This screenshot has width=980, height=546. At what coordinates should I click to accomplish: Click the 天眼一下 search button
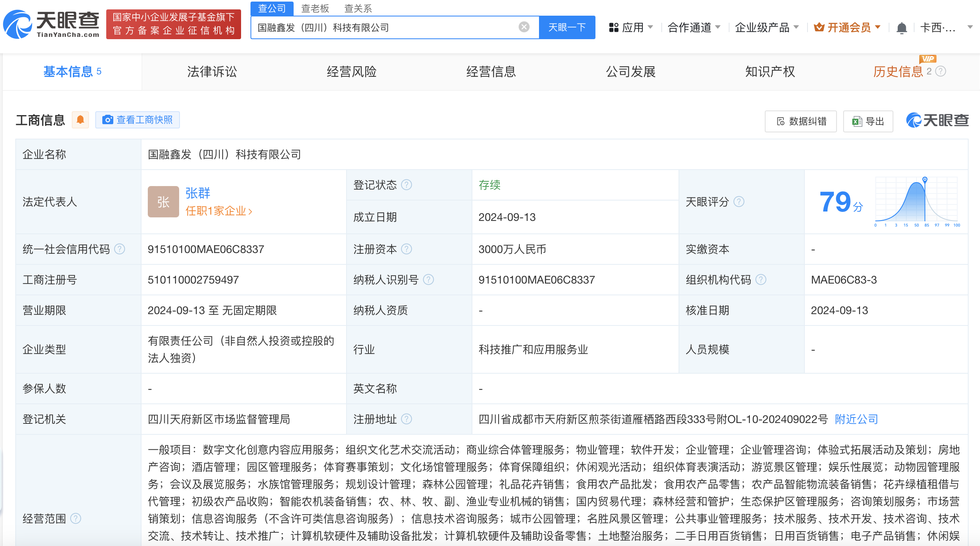tap(567, 27)
